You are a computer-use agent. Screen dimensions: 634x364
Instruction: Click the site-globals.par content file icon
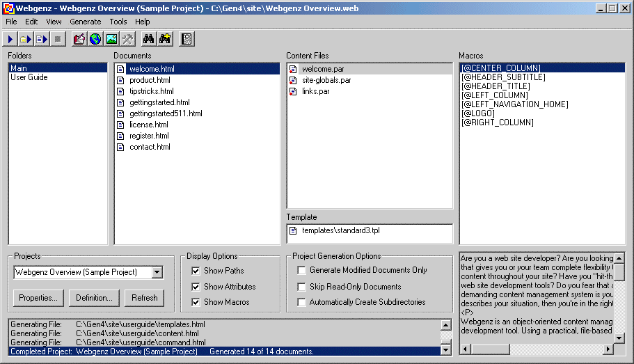click(293, 81)
